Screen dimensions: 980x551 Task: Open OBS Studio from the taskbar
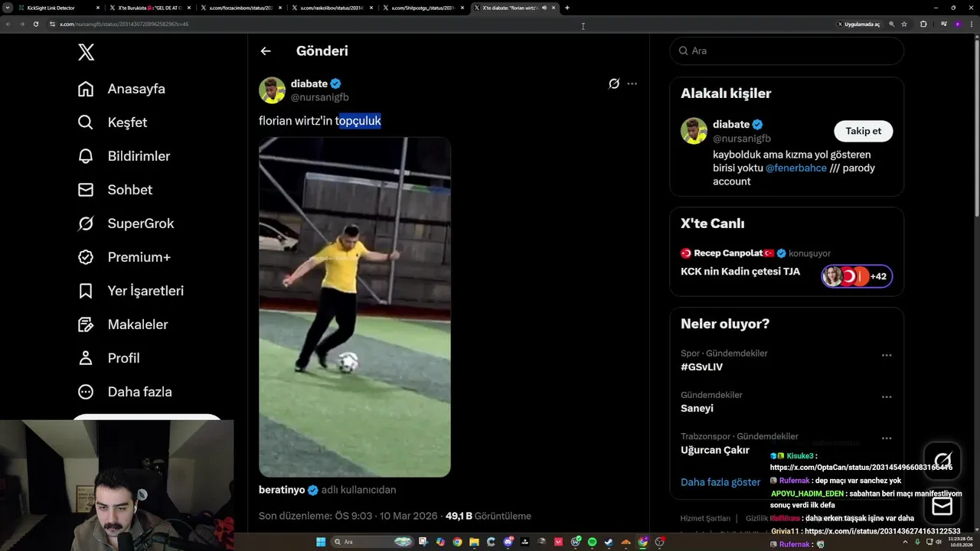tap(659, 542)
